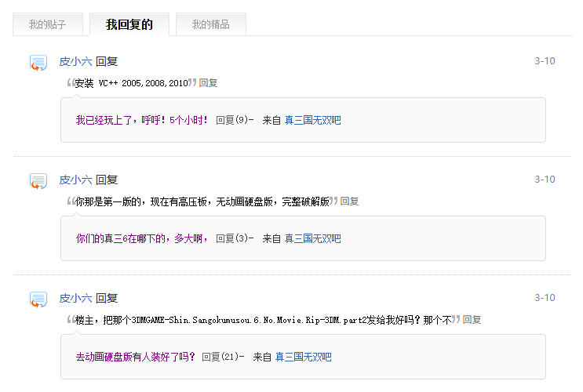
Task: Switch to the 我的贴子 tab
Action: tap(47, 24)
